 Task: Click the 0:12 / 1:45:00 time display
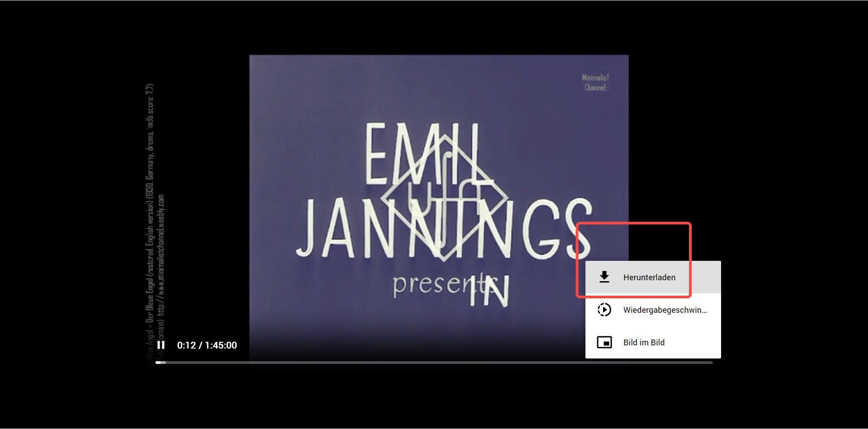207,345
